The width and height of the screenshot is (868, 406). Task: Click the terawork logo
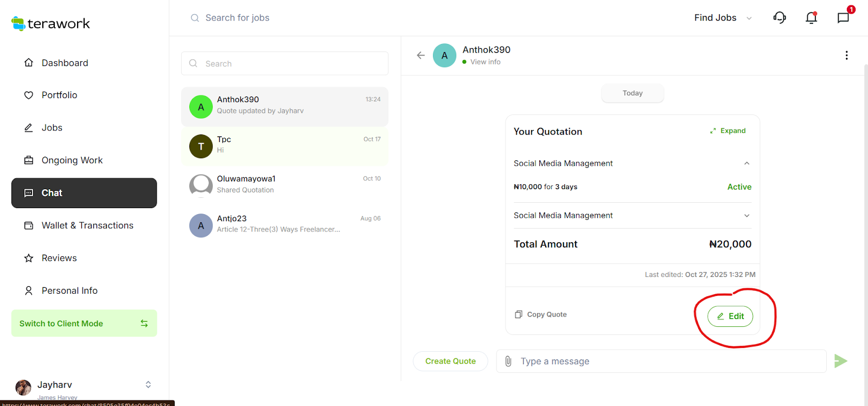point(51,23)
